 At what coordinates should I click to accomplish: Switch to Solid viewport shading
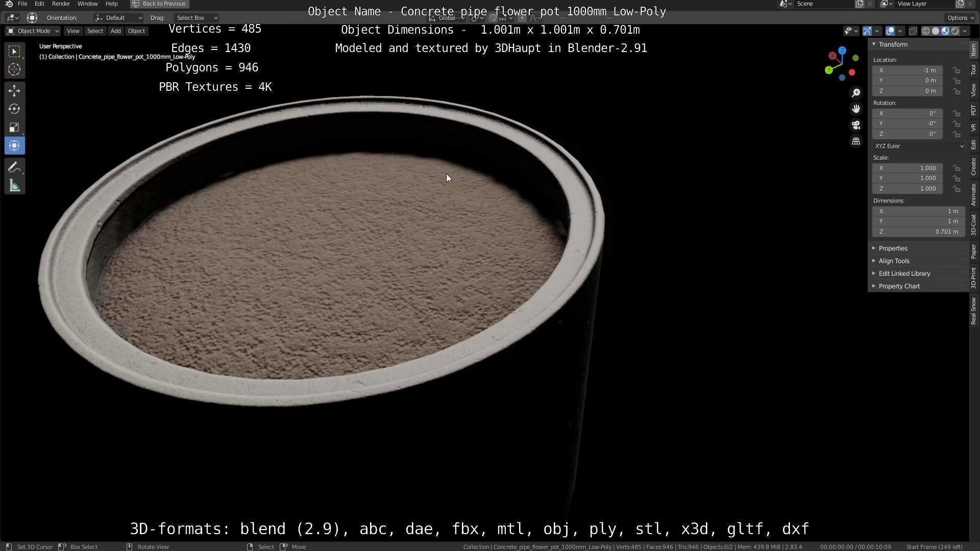coord(936,31)
